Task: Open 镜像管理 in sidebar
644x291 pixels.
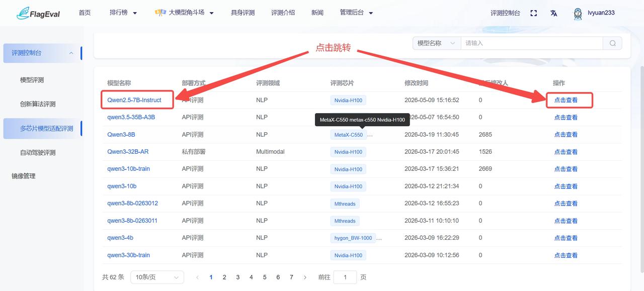Action: (x=24, y=176)
